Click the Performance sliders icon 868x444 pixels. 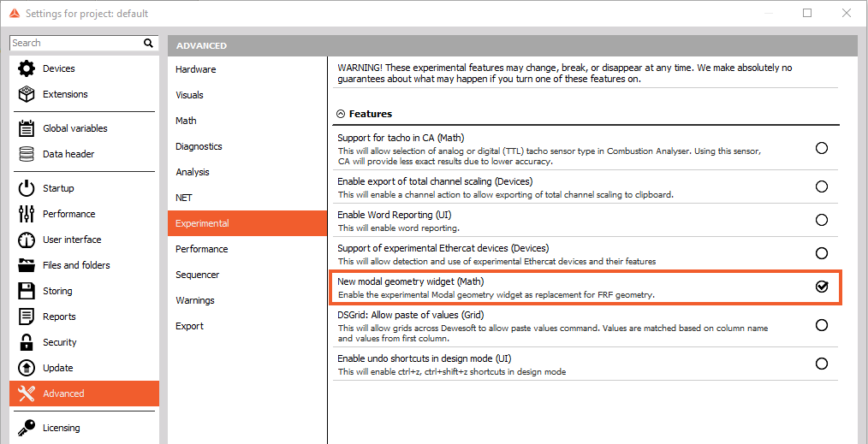26,214
